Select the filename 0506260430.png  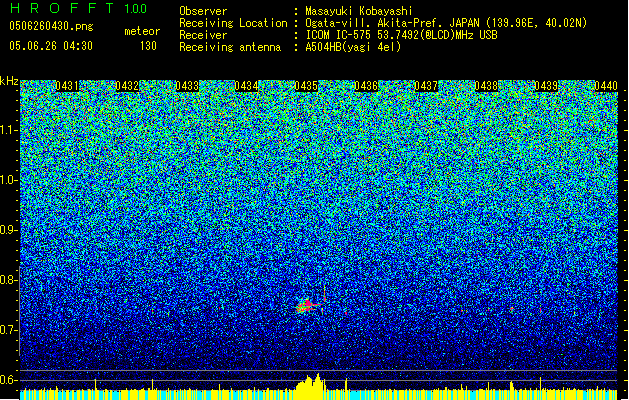tap(51, 26)
